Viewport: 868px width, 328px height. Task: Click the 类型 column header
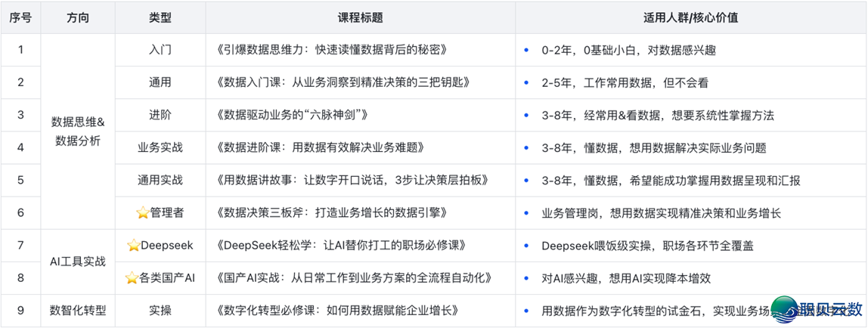[160, 17]
